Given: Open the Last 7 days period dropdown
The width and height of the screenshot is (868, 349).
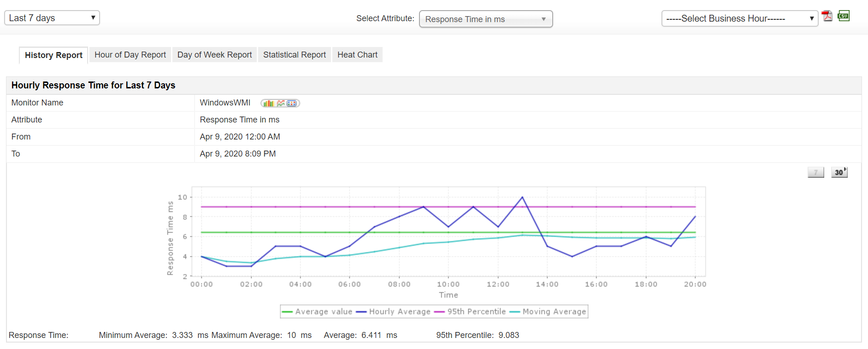Looking at the screenshot, I should coord(52,18).
